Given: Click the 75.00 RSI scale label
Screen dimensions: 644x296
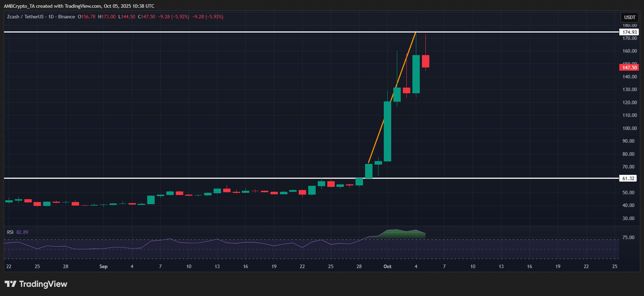Looking at the screenshot, I should tap(628, 237).
